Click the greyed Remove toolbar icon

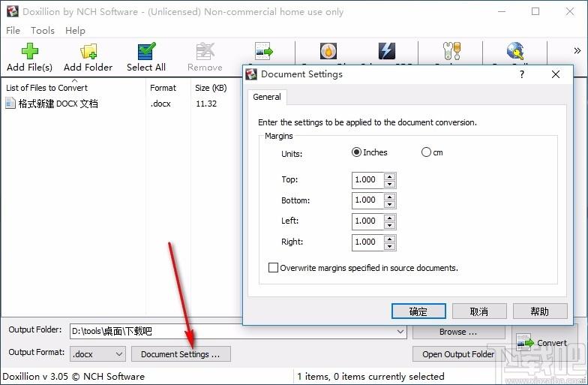point(205,51)
